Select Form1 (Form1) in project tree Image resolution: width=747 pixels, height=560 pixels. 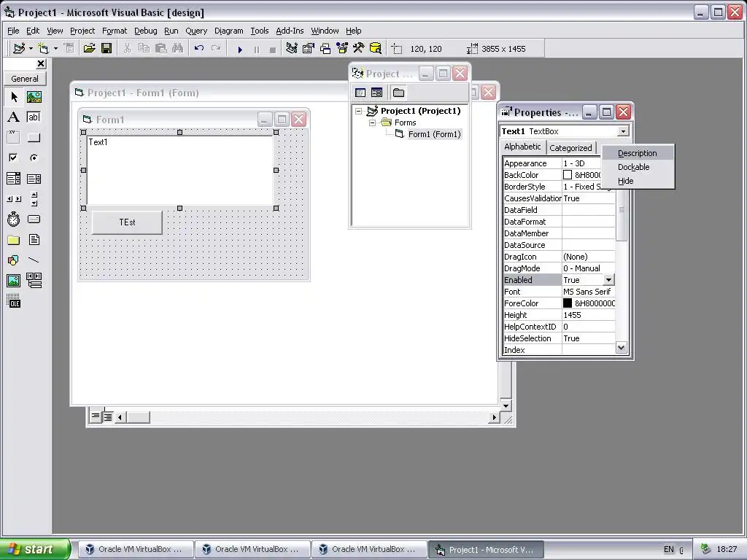tap(435, 134)
